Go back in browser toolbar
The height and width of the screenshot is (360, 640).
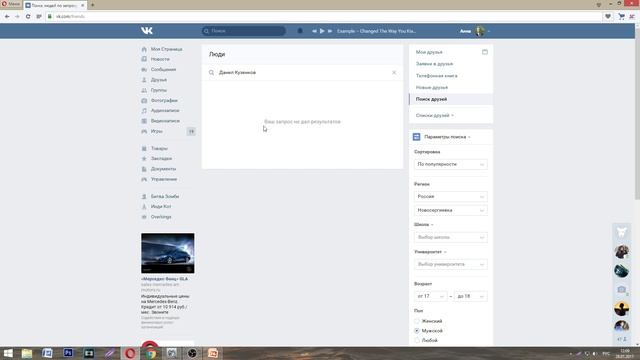7,16
